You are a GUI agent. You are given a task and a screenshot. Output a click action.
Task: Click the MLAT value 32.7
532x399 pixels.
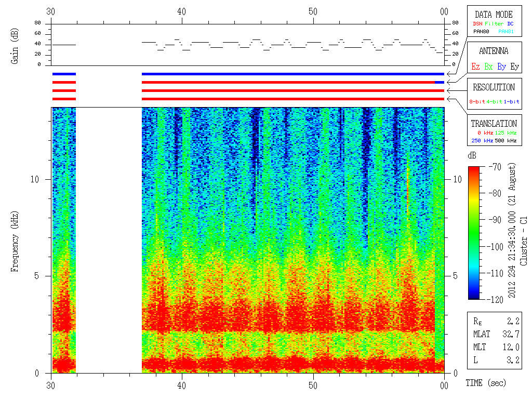coord(511,334)
